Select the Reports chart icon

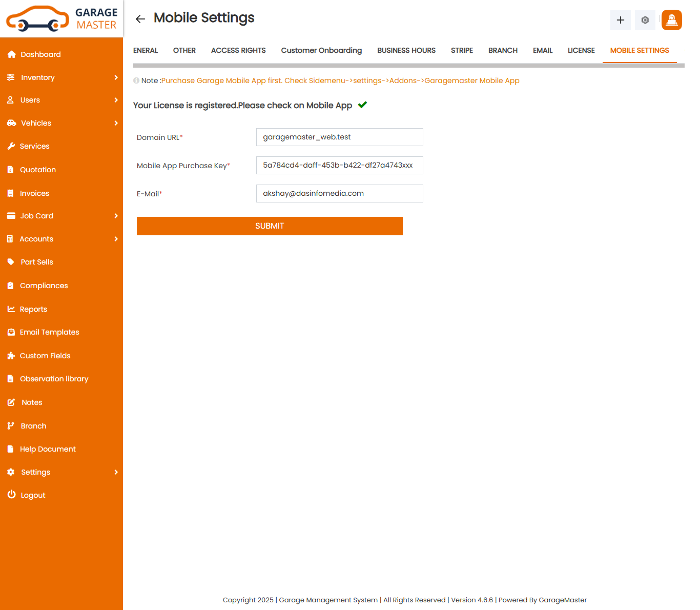(11, 309)
